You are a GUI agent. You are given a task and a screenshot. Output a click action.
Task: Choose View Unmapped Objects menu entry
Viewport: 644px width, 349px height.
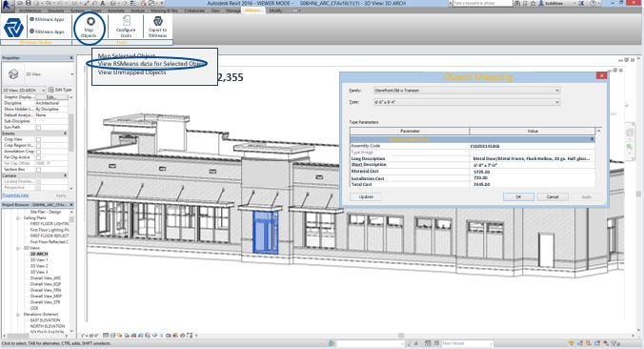(131, 72)
